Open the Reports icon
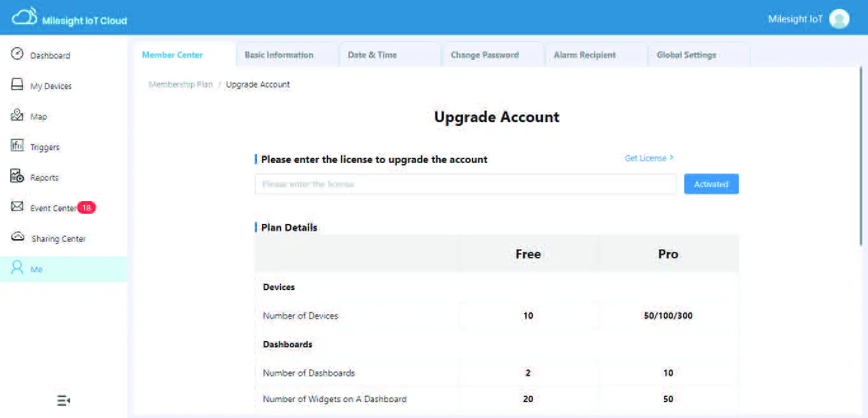The width and height of the screenshot is (868, 418). 17,176
